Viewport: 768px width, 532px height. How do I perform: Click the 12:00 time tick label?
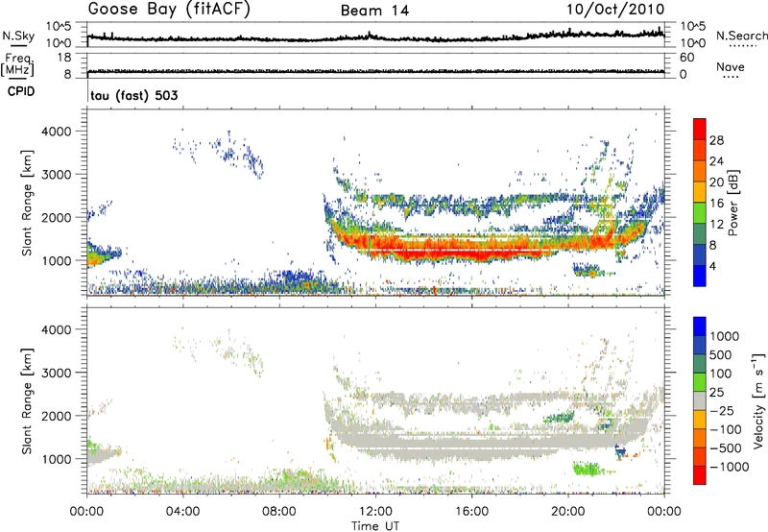375,512
